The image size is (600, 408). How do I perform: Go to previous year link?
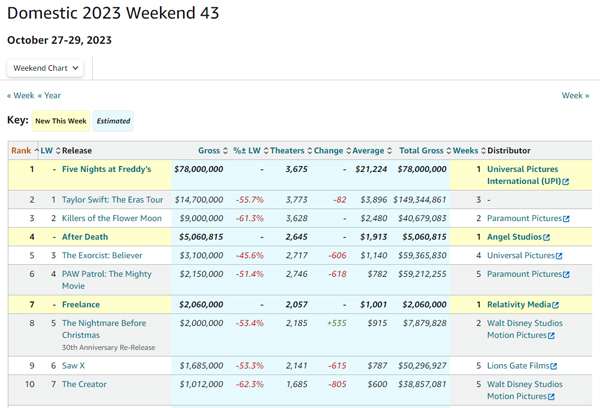[49, 95]
